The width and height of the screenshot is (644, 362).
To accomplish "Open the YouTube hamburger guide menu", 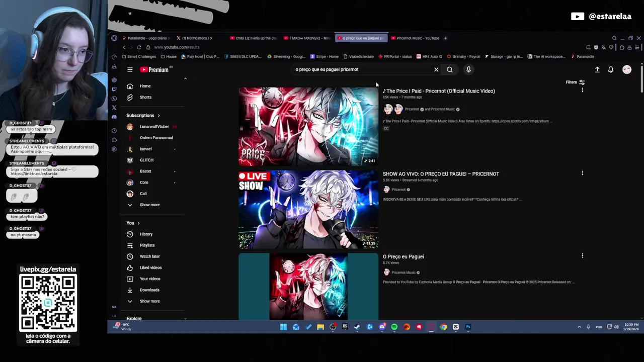I will (130, 70).
